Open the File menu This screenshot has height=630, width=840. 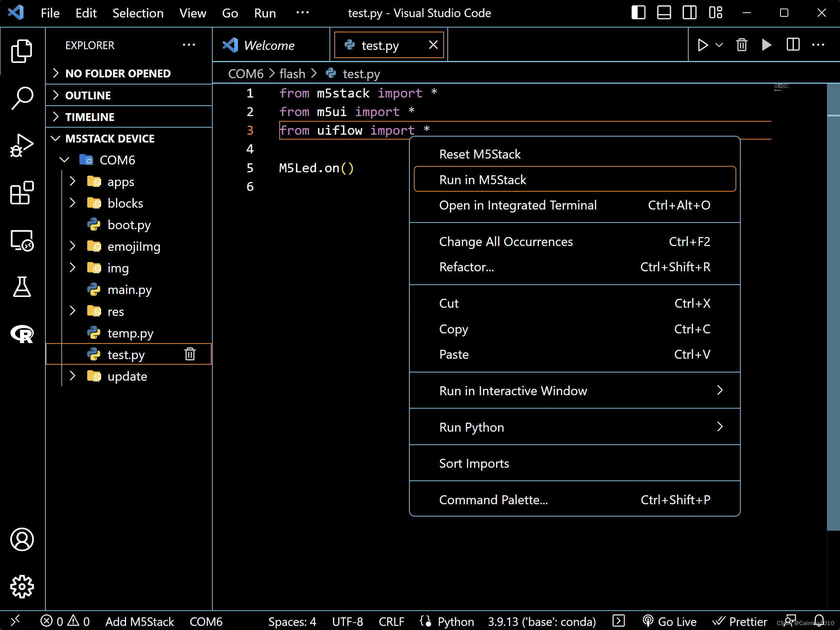[50, 13]
